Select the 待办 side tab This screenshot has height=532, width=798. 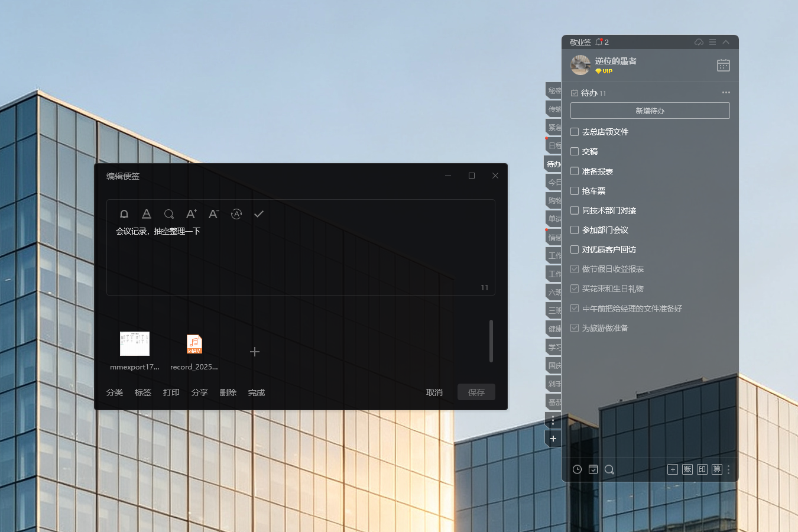pyautogui.click(x=553, y=164)
